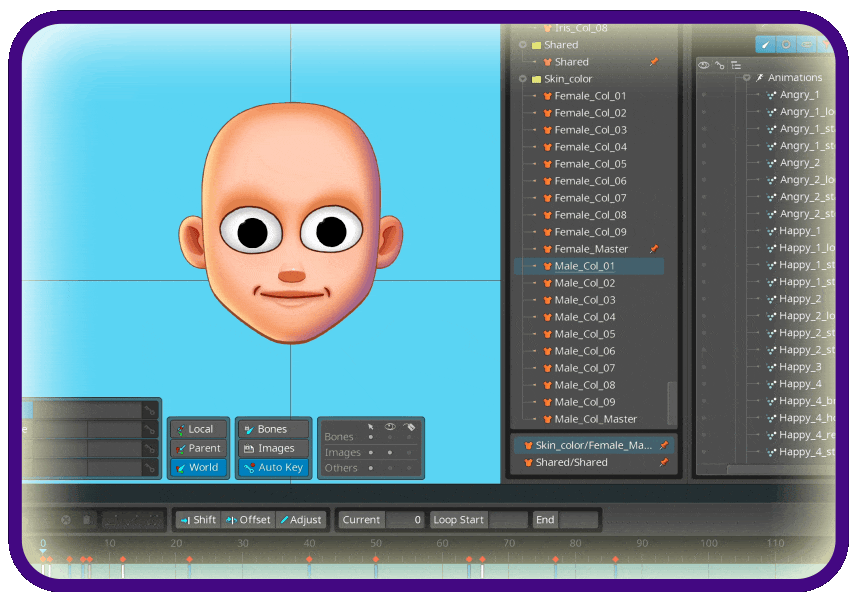Toggle the Auto Key button
Screen dimensions: 861x605
pyautogui.click(x=273, y=468)
